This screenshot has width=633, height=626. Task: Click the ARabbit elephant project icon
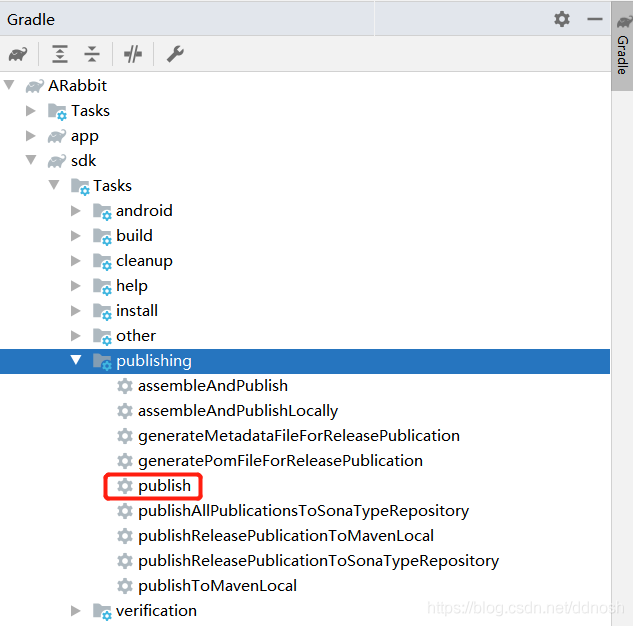pyautogui.click(x=34, y=86)
